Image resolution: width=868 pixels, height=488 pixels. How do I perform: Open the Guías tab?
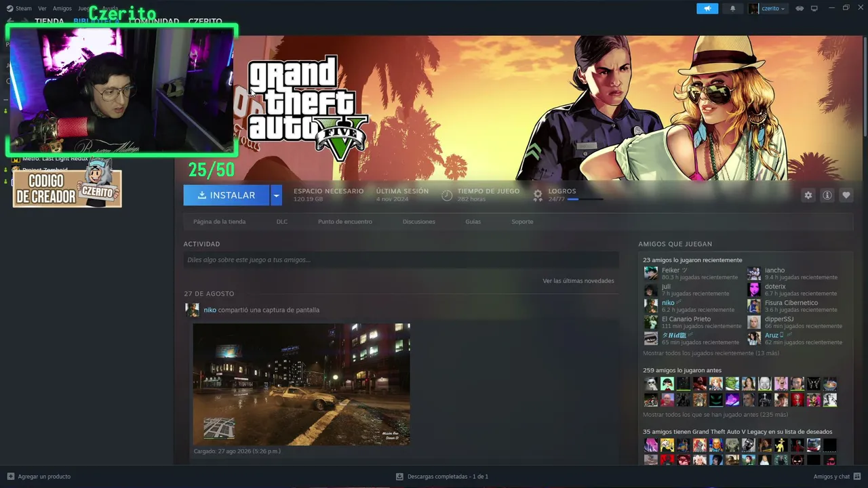(x=473, y=222)
